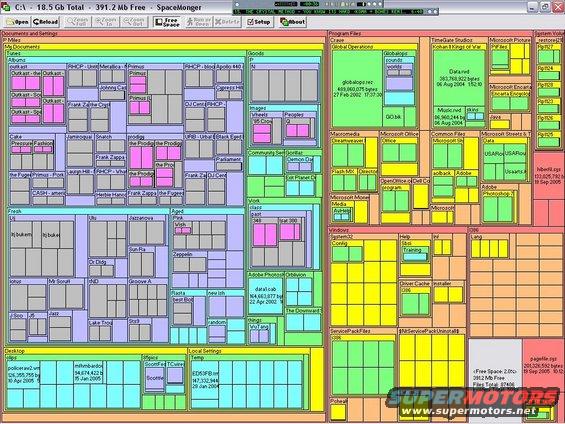Click the Crave folder label
Image resolution: width=565 pixels, height=424 pixels.
pos(338,40)
